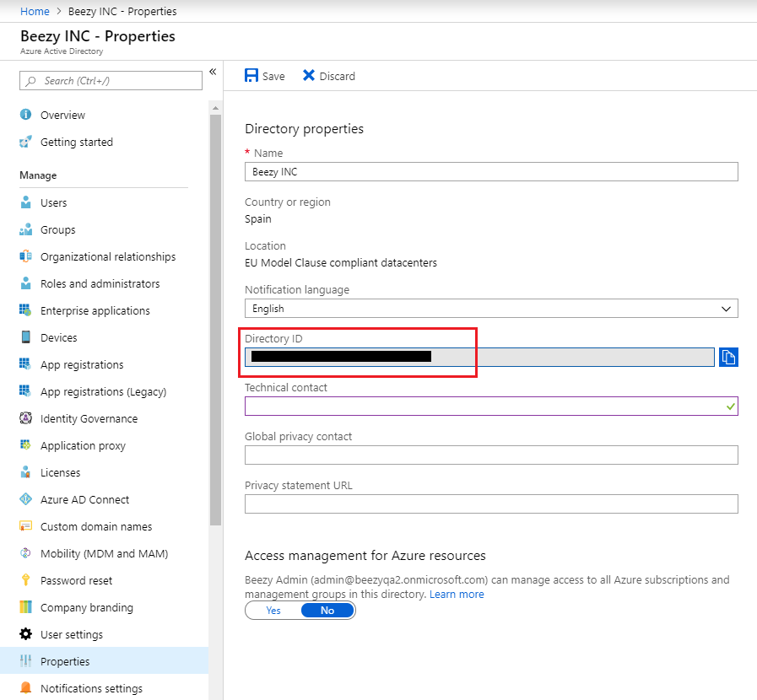This screenshot has width=757, height=700.
Task: Click the Save button label
Action: tap(273, 76)
